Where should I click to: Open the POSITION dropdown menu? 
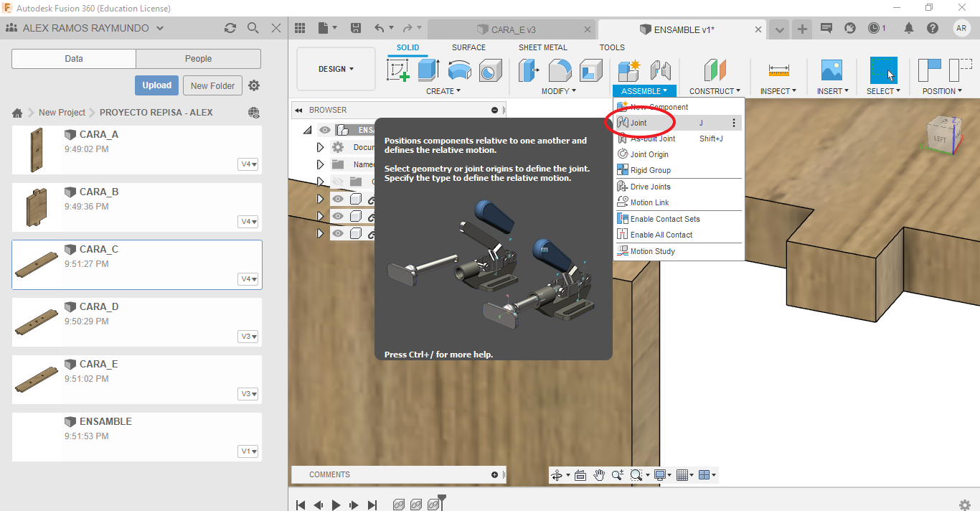[943, 91]
